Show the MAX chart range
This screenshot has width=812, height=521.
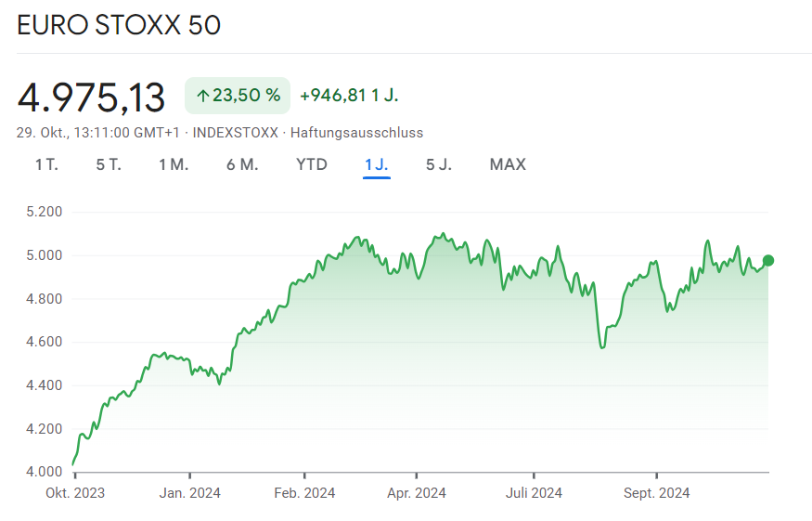(x=508, y=165)
